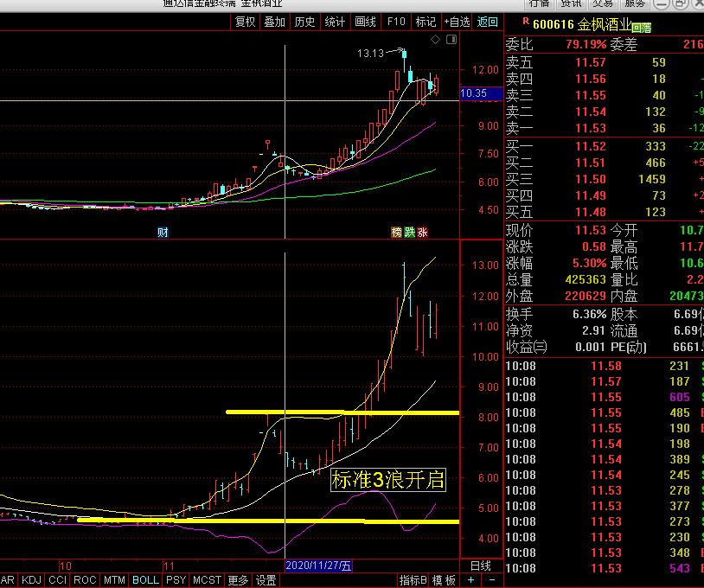
Task: Click stock title 600616 金枫酒业
Action: [581, 24]
